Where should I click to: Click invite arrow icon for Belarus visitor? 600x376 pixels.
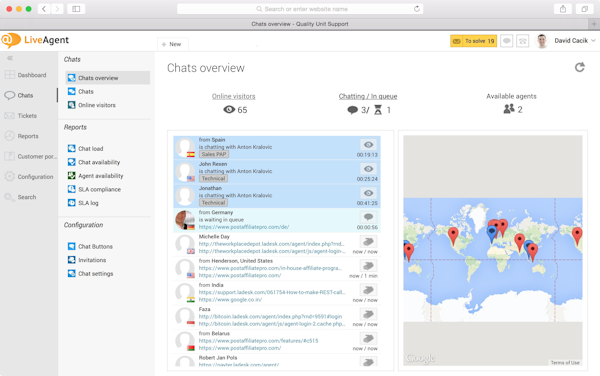(368, 338)
